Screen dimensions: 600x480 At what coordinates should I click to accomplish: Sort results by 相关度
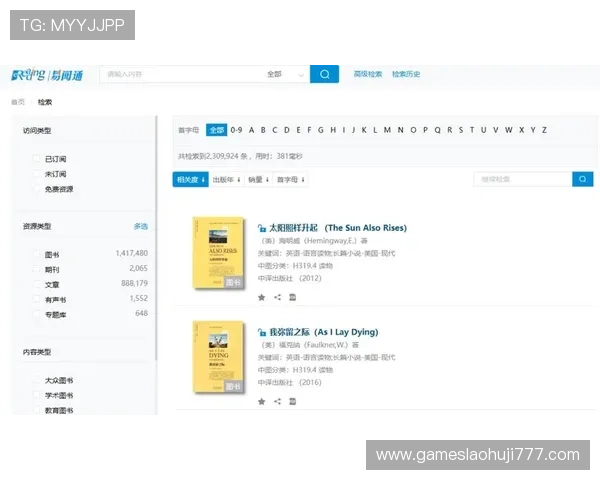pyautogui.click(x=191, y=179)
